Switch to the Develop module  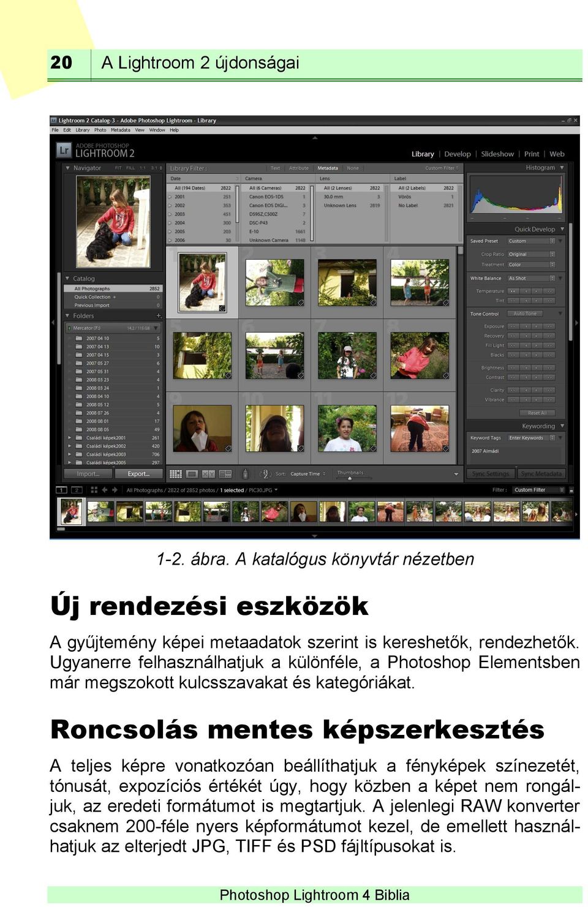tap(458, 154)
